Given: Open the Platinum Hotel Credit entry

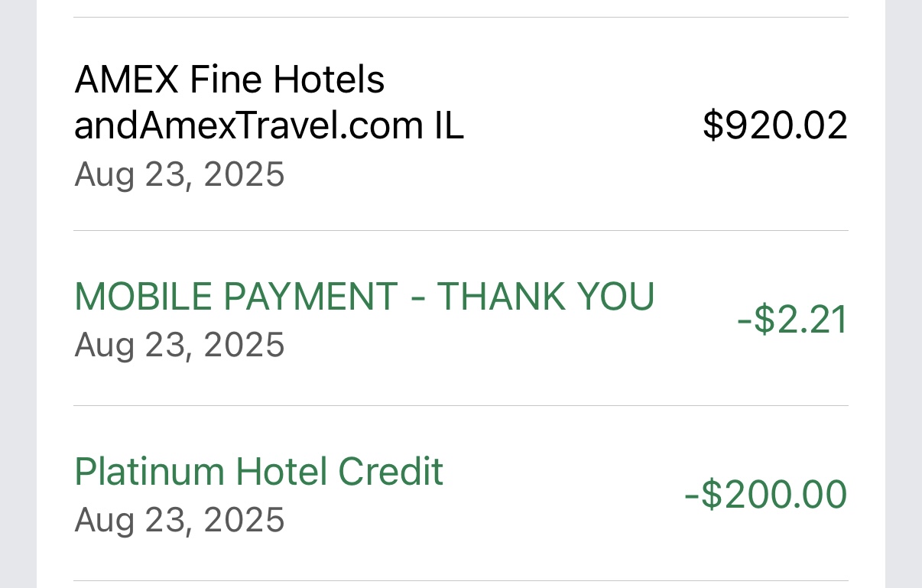Looking at the screenshot, I should click(258, 471).
